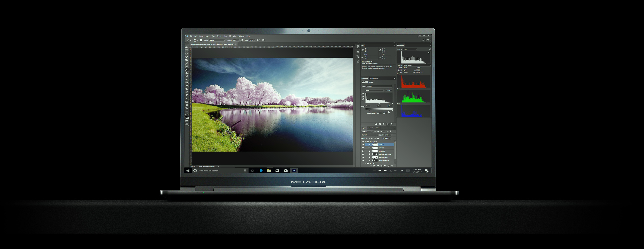
Task: Click the Histogram refresh icon
Action: point(430,49)
